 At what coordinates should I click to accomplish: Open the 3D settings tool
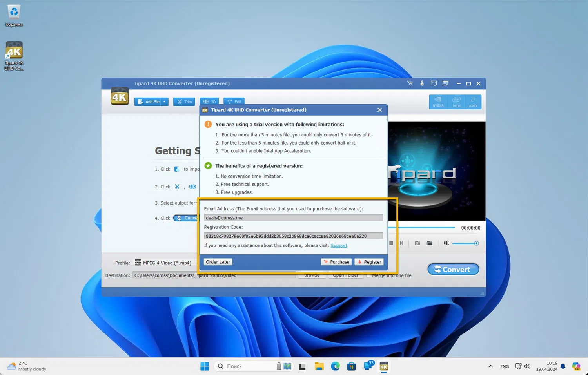click(209, 101)
